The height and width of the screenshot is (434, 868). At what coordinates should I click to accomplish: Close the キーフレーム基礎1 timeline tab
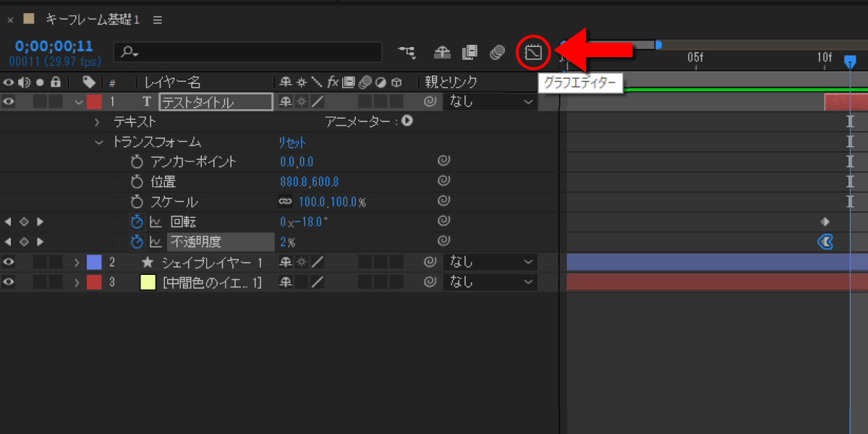point(10,20)
